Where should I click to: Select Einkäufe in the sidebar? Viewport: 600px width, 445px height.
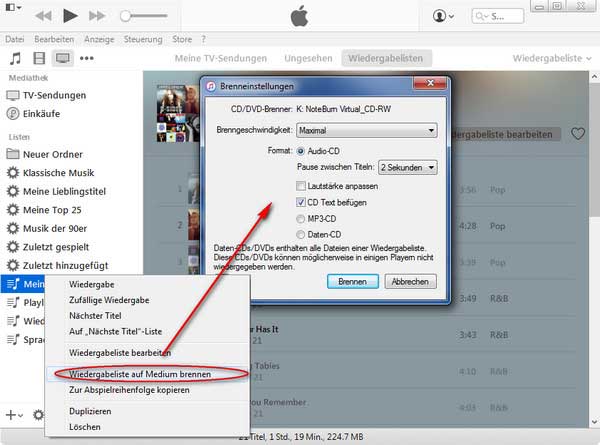tap(34, 114)
